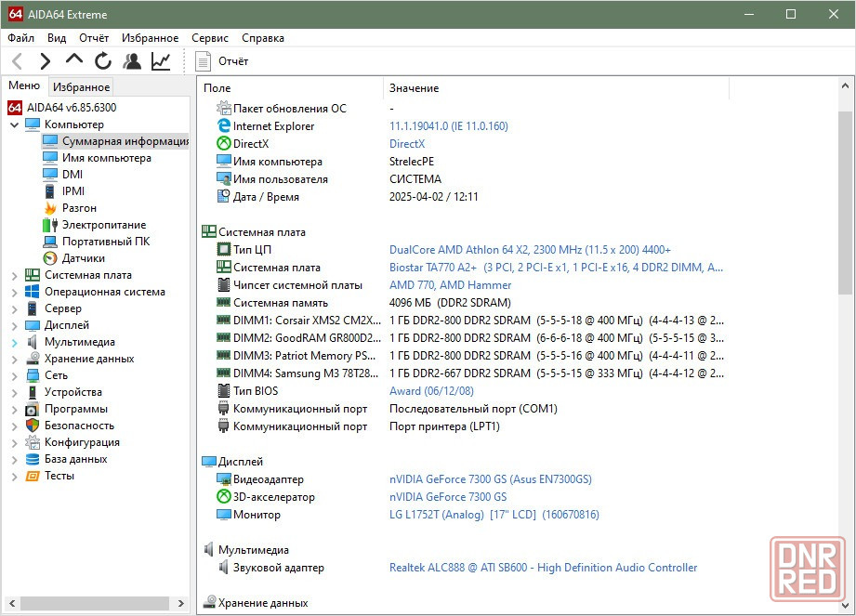Click the sidebar horizontal scrollbar left arrow
The image size is (856, 616).
[x=12, y=603]
